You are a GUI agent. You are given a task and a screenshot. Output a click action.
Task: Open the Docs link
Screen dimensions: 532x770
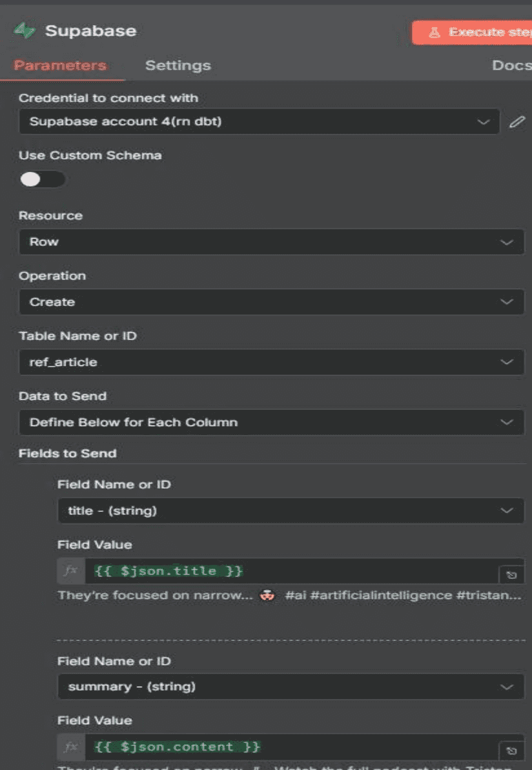coord(511,65)
